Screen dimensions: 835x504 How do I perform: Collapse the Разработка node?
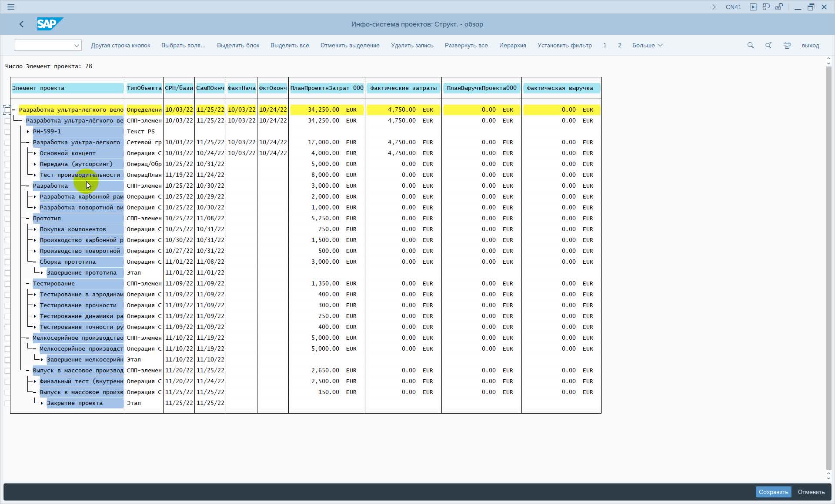(x=28, y=186)
